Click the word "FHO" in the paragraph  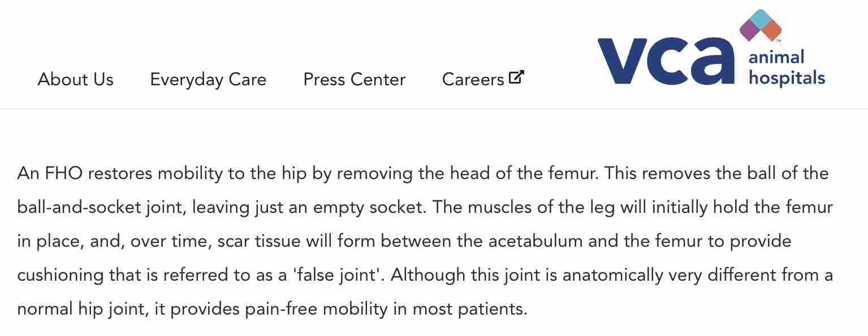pos(63,173)
